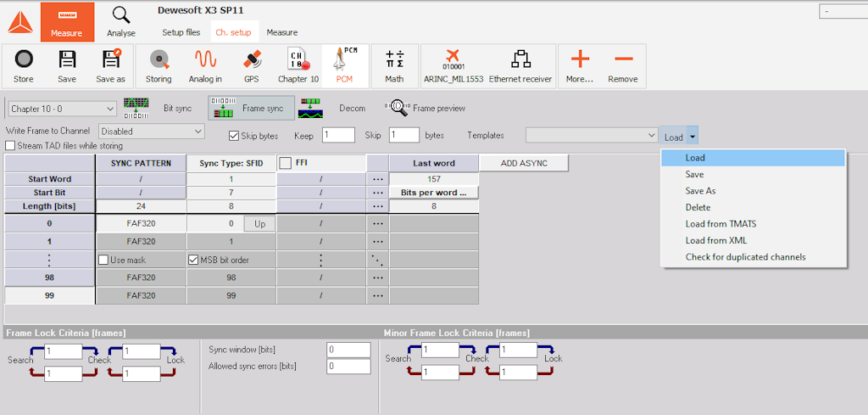Open the Math module

pos(394,65)
